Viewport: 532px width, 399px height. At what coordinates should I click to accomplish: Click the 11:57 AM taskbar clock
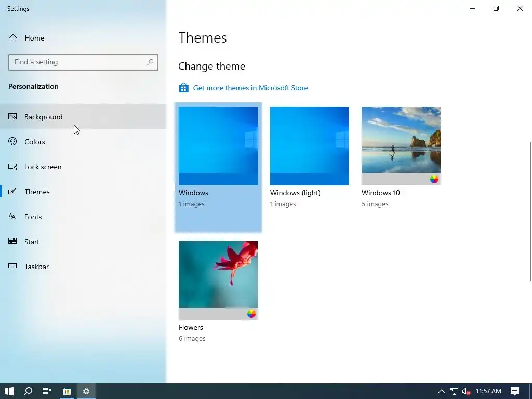point(488,391)
